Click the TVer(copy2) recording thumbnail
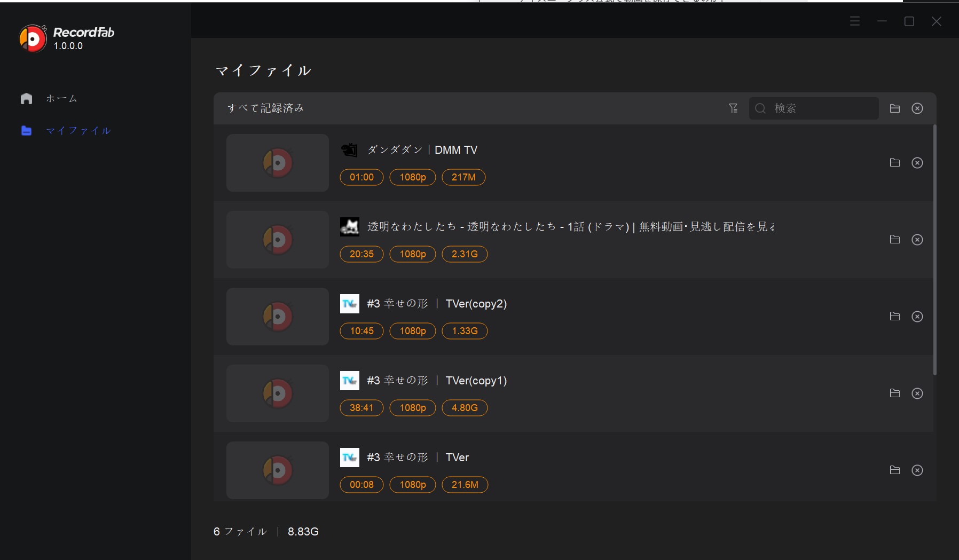Image resolution: width=959 pixels, height=560 pixels. 278,317
